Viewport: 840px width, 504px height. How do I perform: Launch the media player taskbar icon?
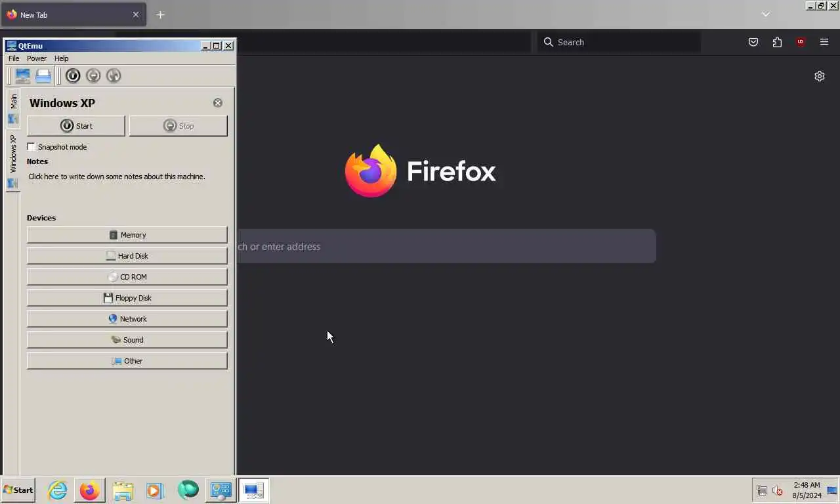coord(155,490)
